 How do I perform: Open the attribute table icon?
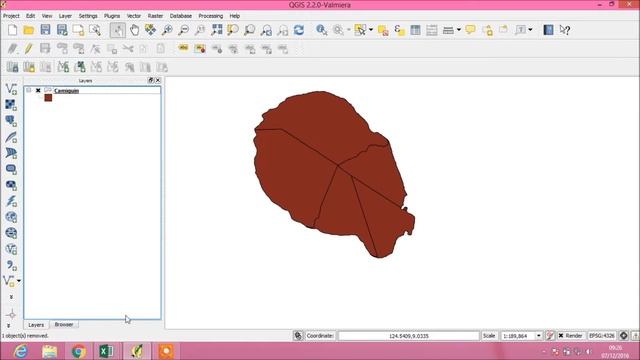coord(416,30)
